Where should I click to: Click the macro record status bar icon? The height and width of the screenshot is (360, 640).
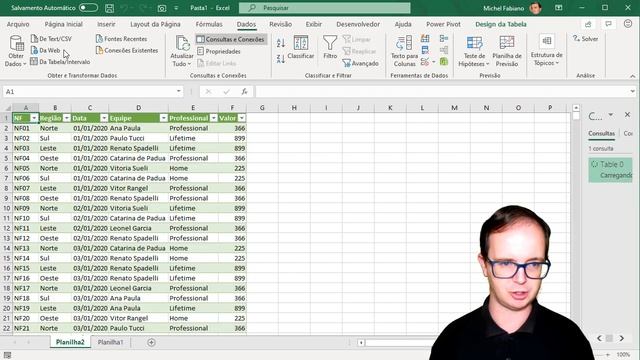(7, 355)
